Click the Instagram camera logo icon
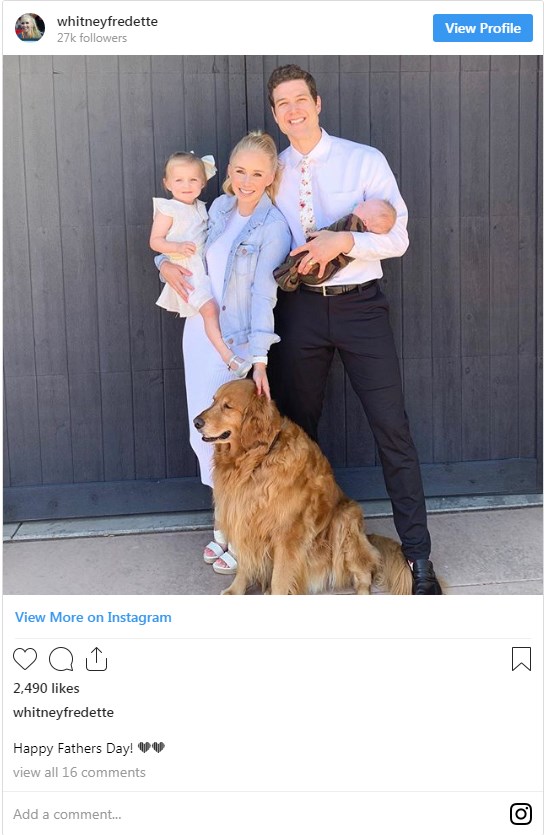The image size is (544, 835). [x=521, y=814]
